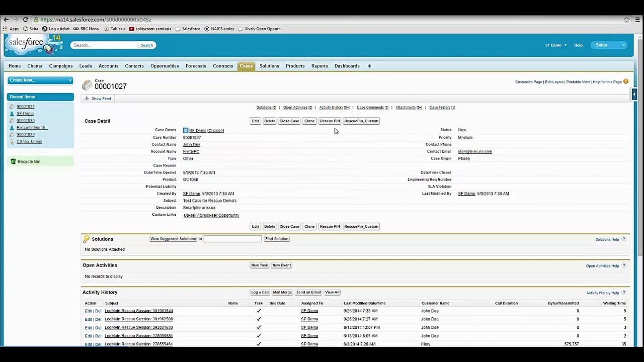The height and width of the screenshot is (362, 644).
Task: Click the New Task button
Action: tap(260, 265)
